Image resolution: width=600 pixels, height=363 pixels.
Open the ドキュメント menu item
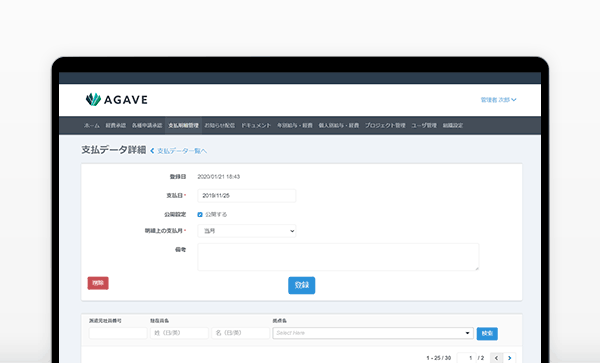click(x=256, y=125)
